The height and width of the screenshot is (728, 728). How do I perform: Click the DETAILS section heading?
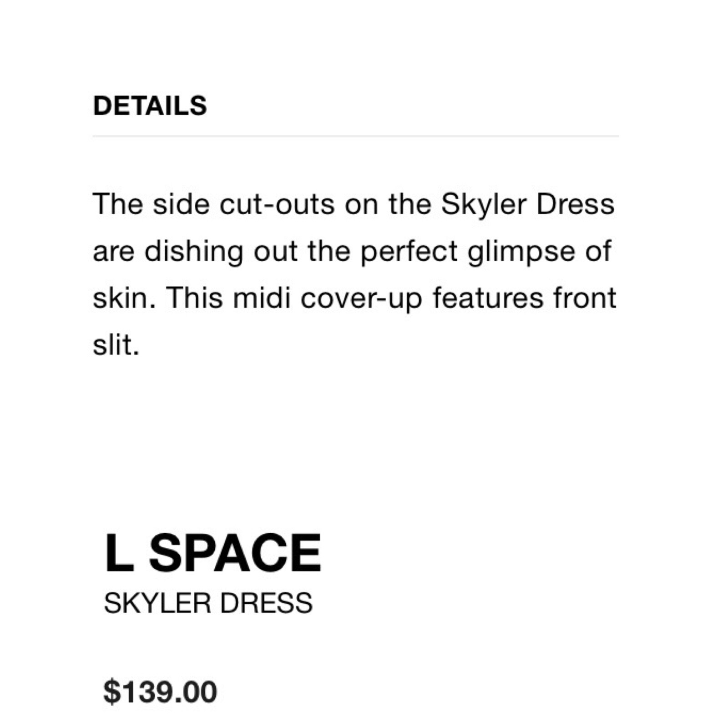click(x=150, y=106)
